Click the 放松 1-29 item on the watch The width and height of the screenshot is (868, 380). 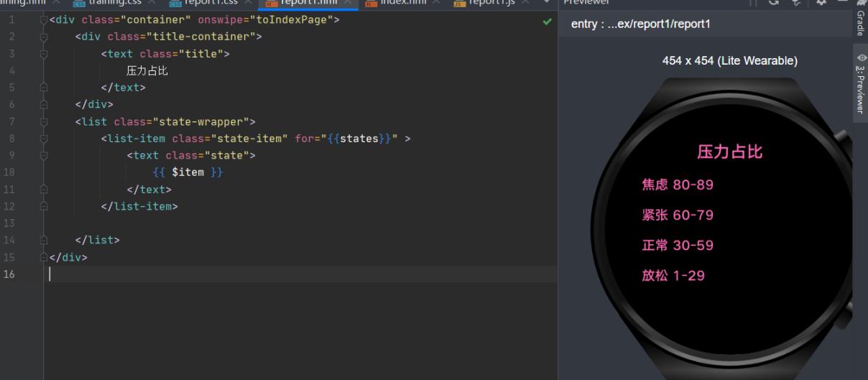point(673,276)
